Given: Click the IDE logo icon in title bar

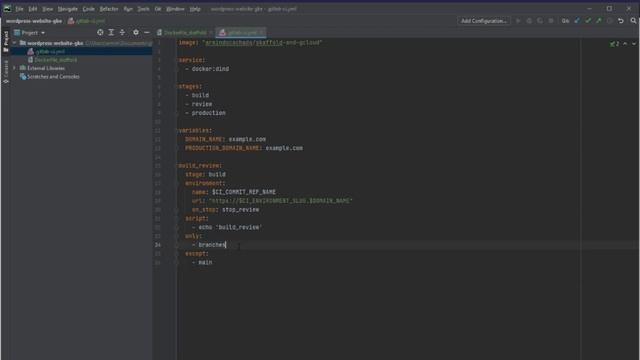Looking at the screenshot, I should click(7, 9).
